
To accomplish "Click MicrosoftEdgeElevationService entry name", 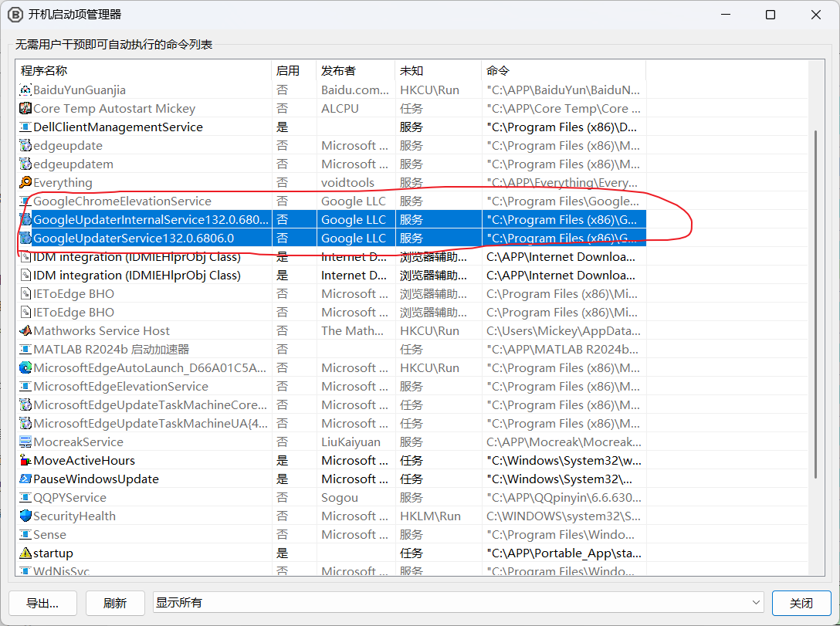I will [x=120, y=387].
